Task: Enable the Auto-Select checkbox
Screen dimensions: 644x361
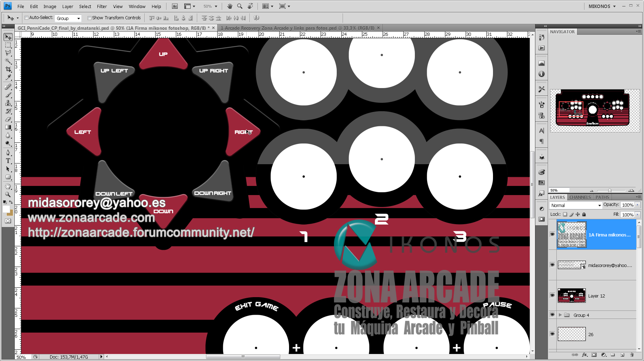Action: [x=26, y=18]
